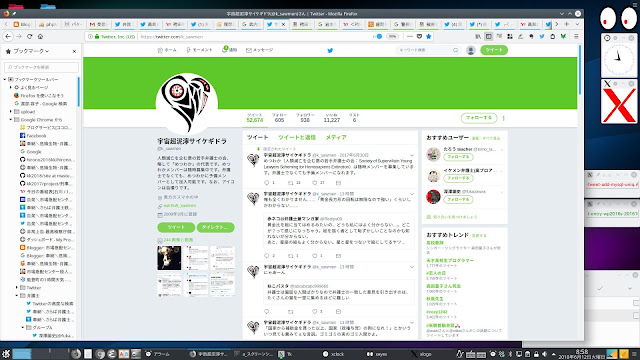Click the ツイート button under profile bio
The image size is (640, 360).
point(176,227)
